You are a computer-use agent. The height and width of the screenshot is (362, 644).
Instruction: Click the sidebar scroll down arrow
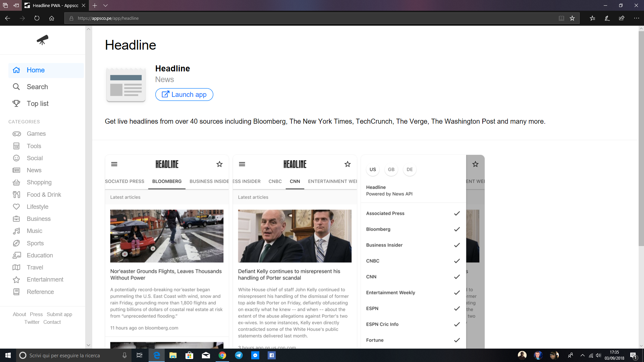point(89,345)
